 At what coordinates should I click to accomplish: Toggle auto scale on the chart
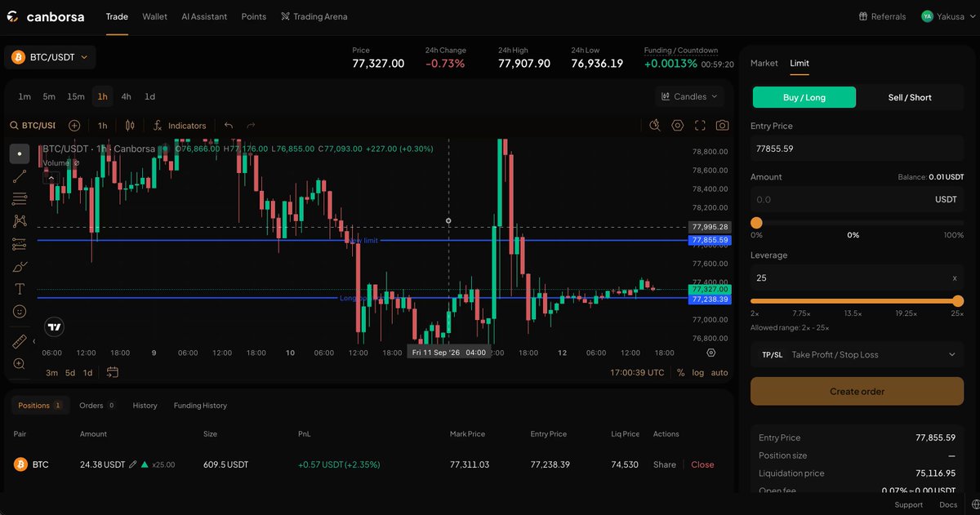tap(719, 373)
